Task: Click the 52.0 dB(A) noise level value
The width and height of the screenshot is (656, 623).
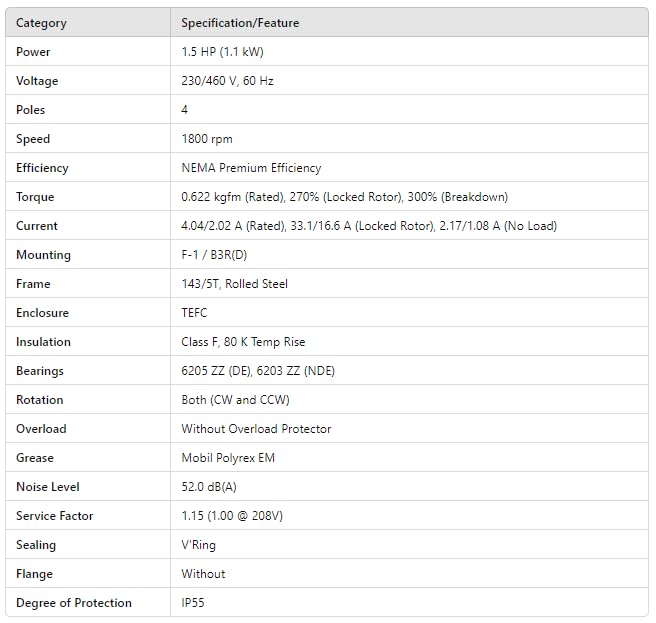Action: click(x=209, y=487)
